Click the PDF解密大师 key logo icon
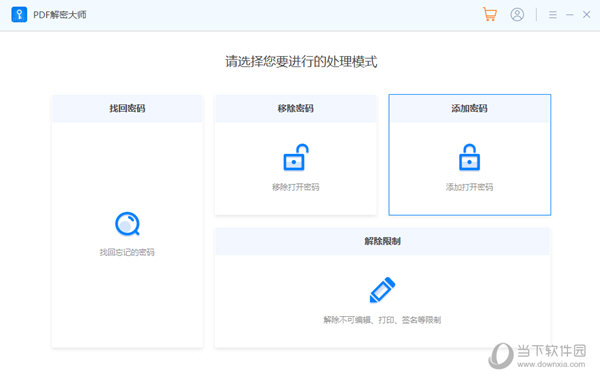The image size is (600, 382). [x=19, y=15]
